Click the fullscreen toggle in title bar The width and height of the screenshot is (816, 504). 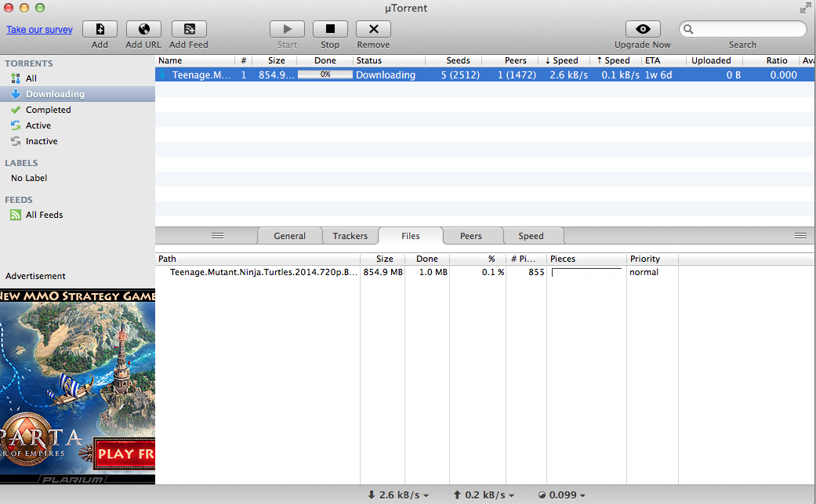click(806, 8)
